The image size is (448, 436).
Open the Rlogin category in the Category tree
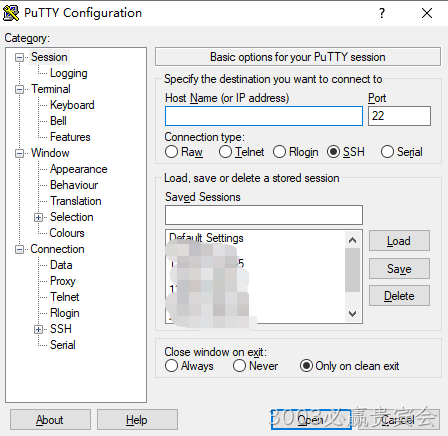coord(65,313)
